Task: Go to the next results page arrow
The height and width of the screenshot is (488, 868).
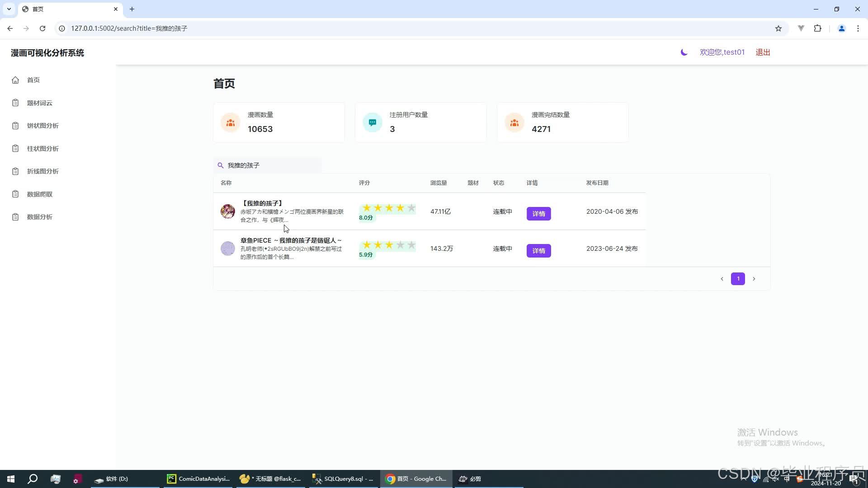Action: point(754,279)
